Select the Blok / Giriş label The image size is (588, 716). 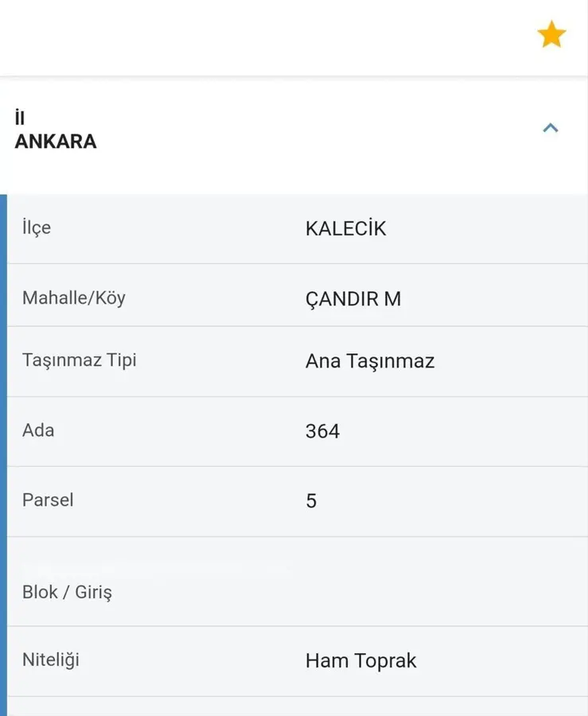click(x=67, y=593)
